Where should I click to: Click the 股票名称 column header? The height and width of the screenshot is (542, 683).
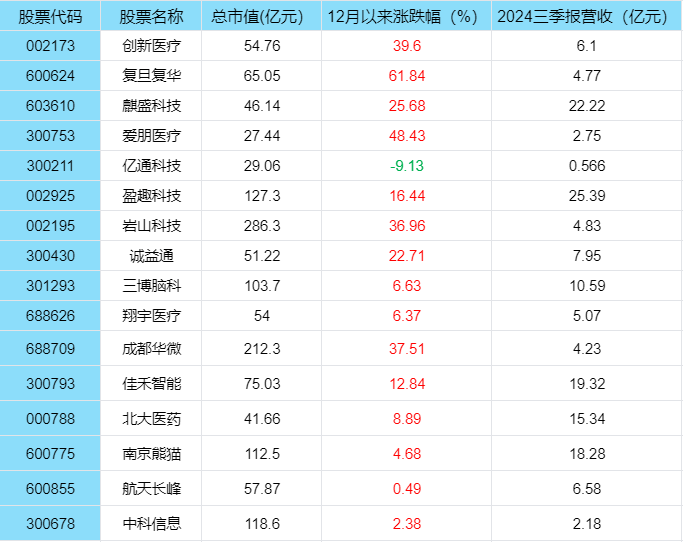151,17
